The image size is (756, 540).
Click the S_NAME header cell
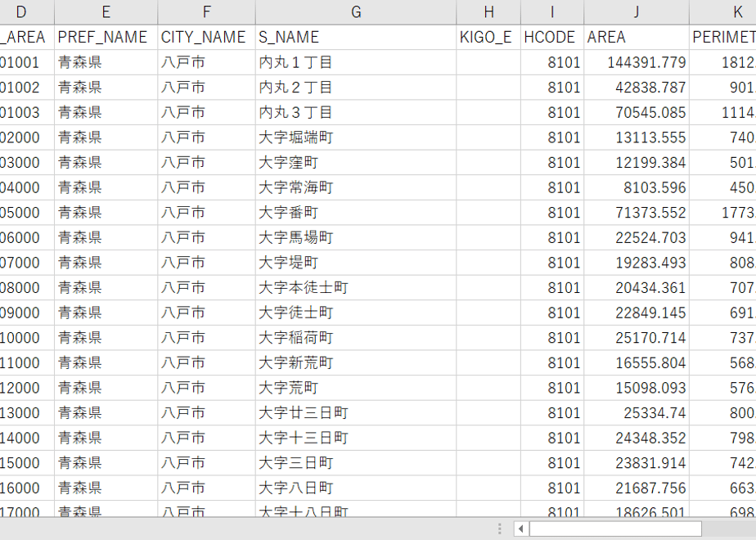point(356,37)
